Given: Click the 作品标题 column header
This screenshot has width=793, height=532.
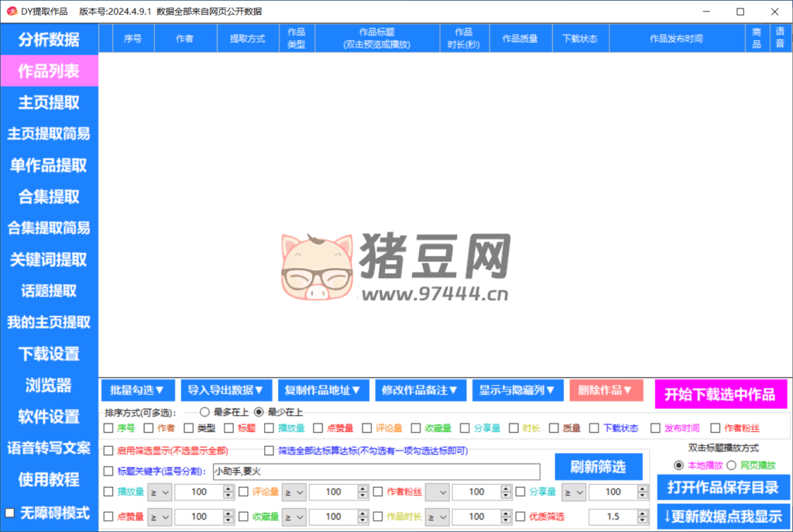Looking at the screenshot, I should click(377, 39).
